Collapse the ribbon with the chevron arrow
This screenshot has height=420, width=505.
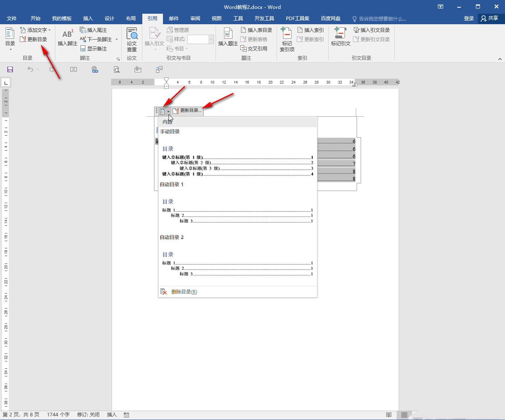(x=500, y=59)
